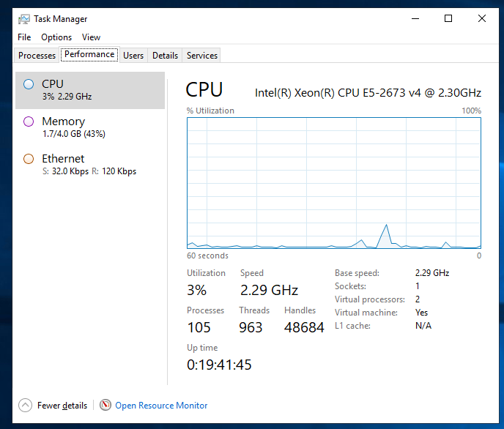Click the purple Memory circle icon
Viewport: 504px width, 429px height.
[x=29, y=122]
